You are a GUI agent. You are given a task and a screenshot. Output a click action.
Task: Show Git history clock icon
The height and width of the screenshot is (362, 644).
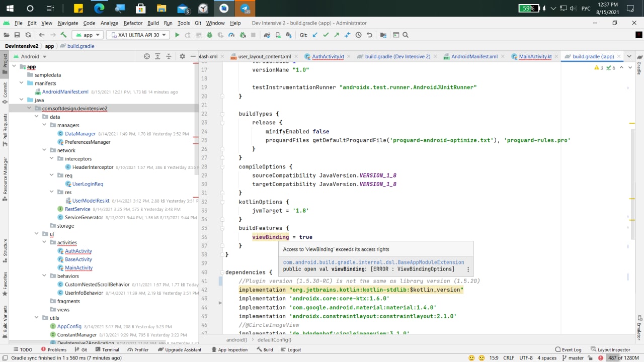click(x=359, y=35)
